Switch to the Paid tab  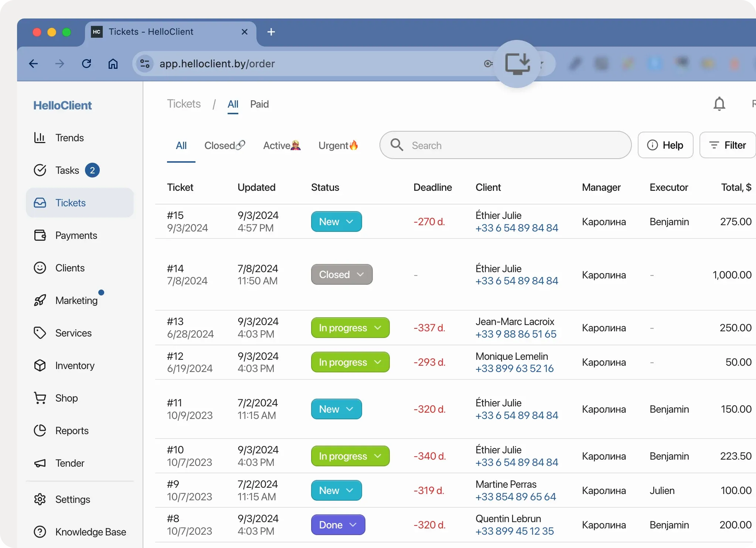[259, 104]
